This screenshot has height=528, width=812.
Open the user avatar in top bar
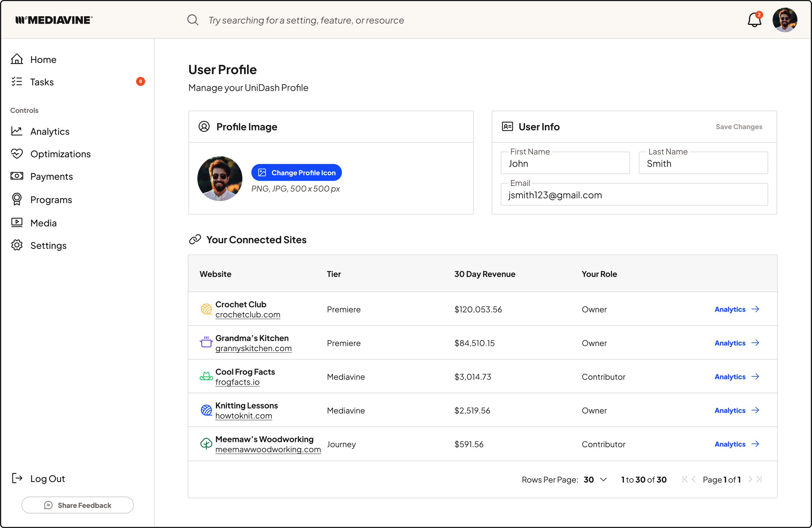(x=785, y=20)
